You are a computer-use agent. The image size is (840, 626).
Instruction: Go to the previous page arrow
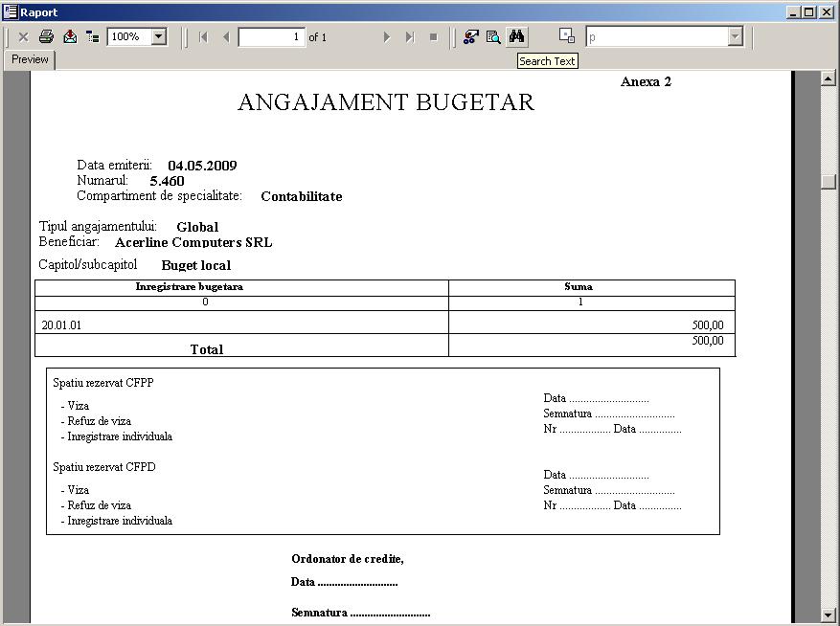coord(226,36)
